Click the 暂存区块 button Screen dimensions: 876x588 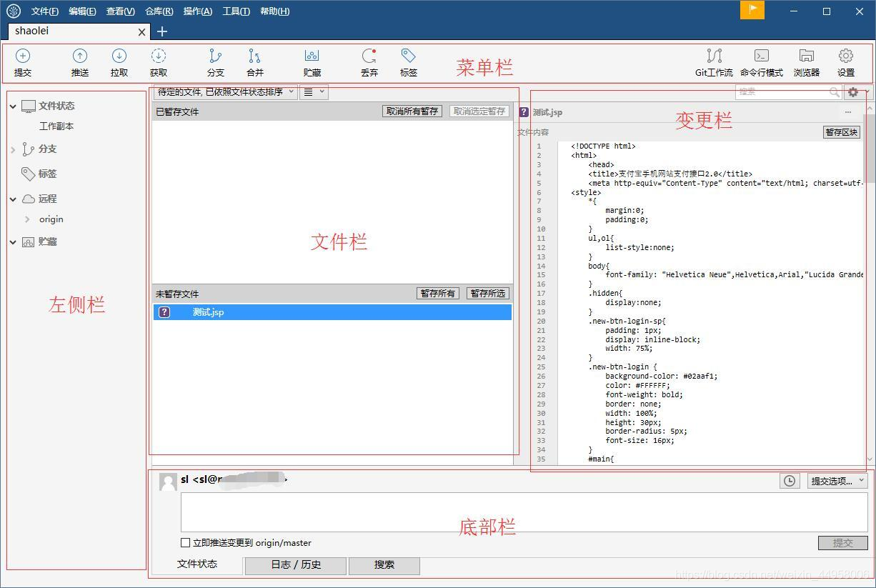point(842,132)
